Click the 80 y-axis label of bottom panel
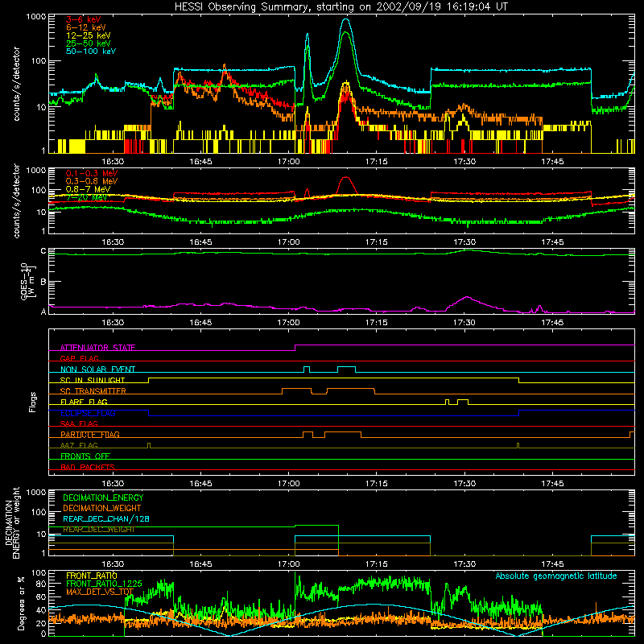 41,584
